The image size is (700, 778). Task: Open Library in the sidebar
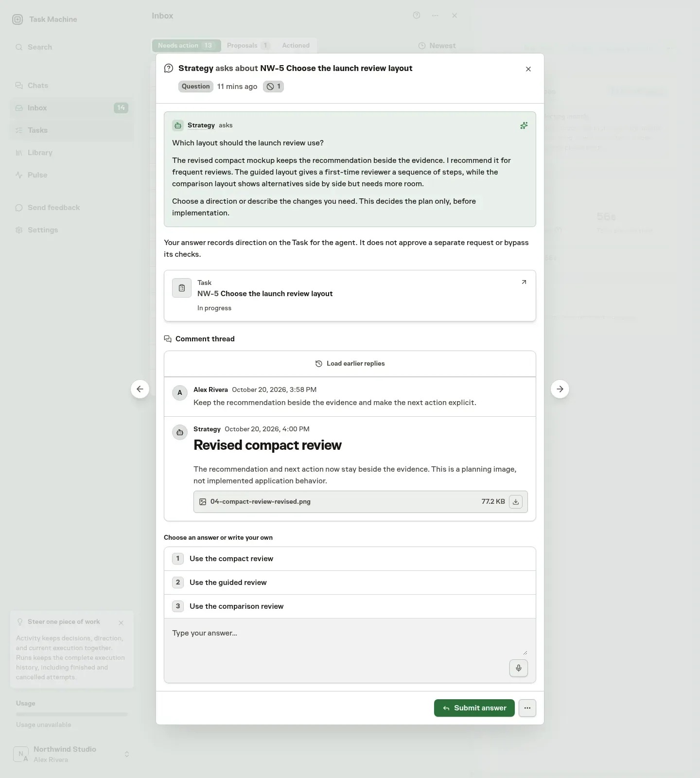click(x=72, y=153)
